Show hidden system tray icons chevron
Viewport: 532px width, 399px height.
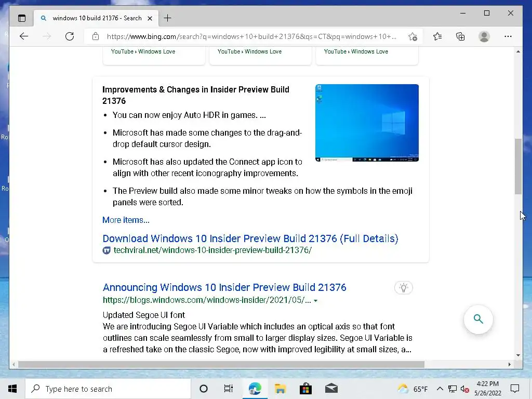tap(440, 389)
